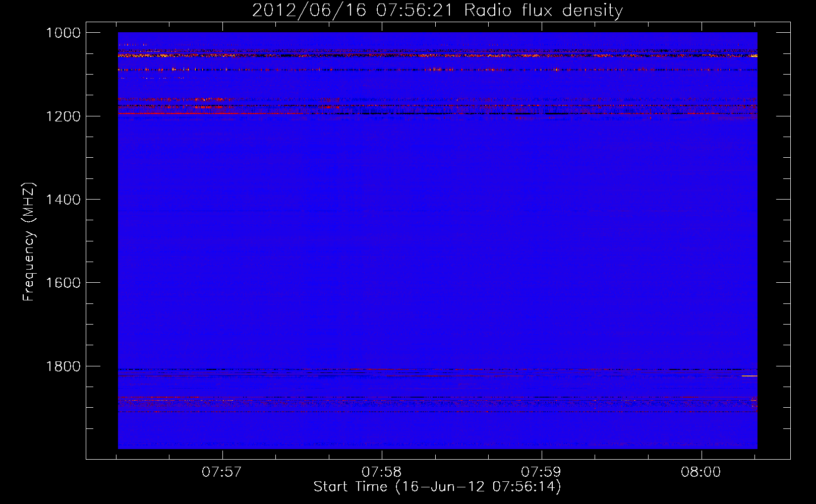Click the 1000 frequency tick label

pos(63,33)
